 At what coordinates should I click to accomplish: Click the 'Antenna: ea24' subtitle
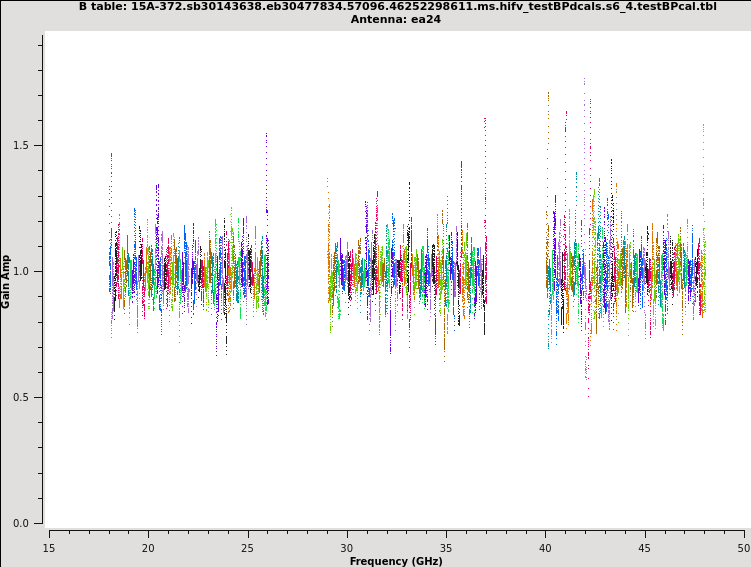click(x=396, y=19)
